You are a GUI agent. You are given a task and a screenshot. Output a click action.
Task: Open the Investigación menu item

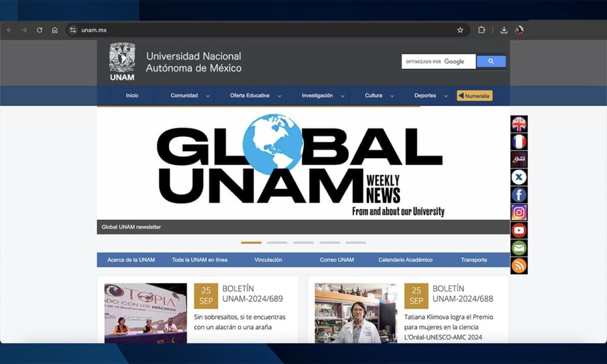click(317, 95)
